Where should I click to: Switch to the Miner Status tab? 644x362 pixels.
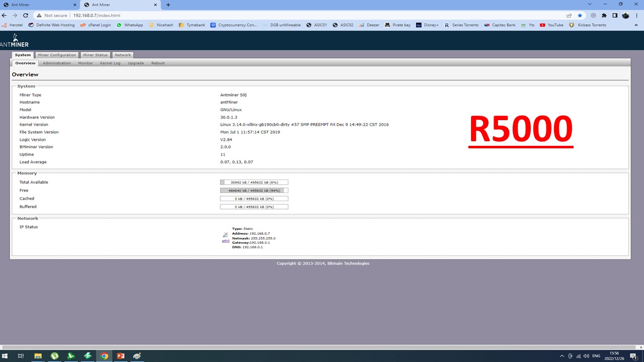coord(95,55)
